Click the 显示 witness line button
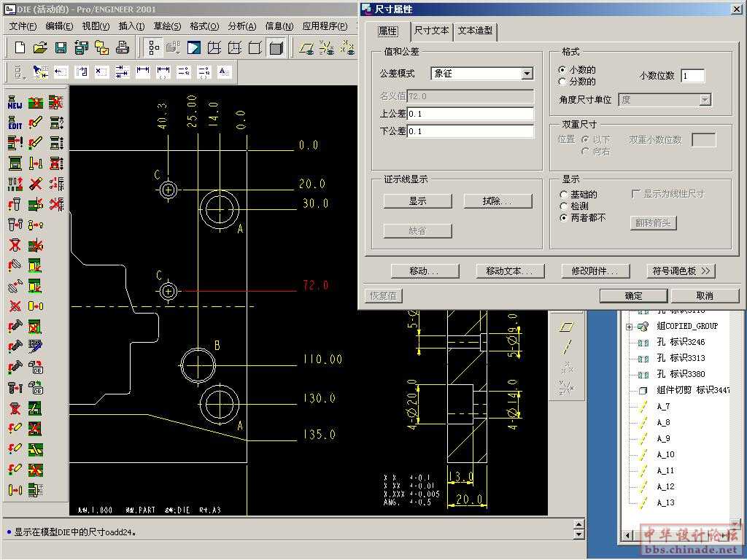The image size is (747, 560). click(417, 201)
